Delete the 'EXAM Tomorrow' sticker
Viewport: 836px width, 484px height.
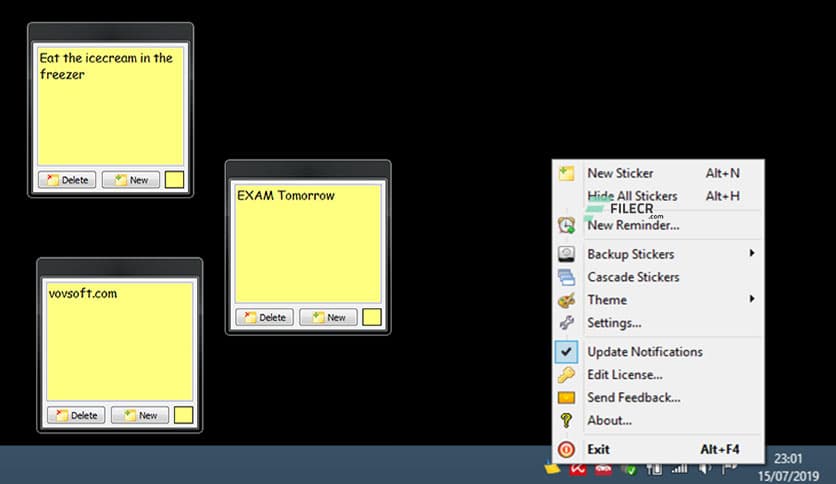point(264,317)
